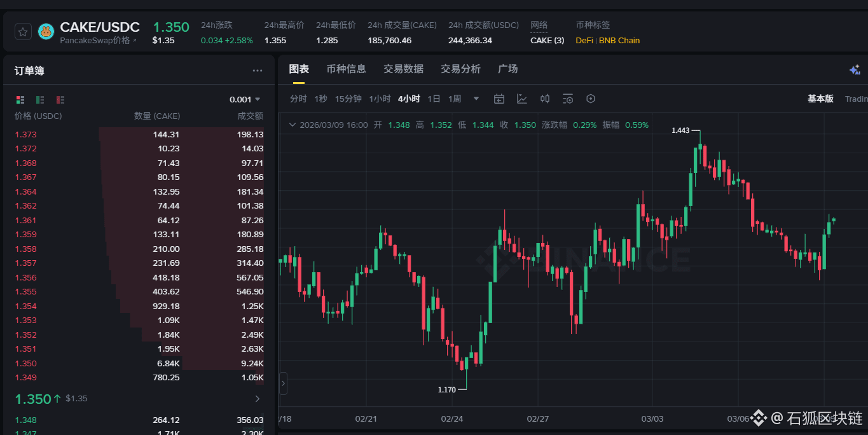The width and height of the screenshot is (868, 435).
Task: Open the technical indicators line-chart icon
Action: tap(522, 99)
